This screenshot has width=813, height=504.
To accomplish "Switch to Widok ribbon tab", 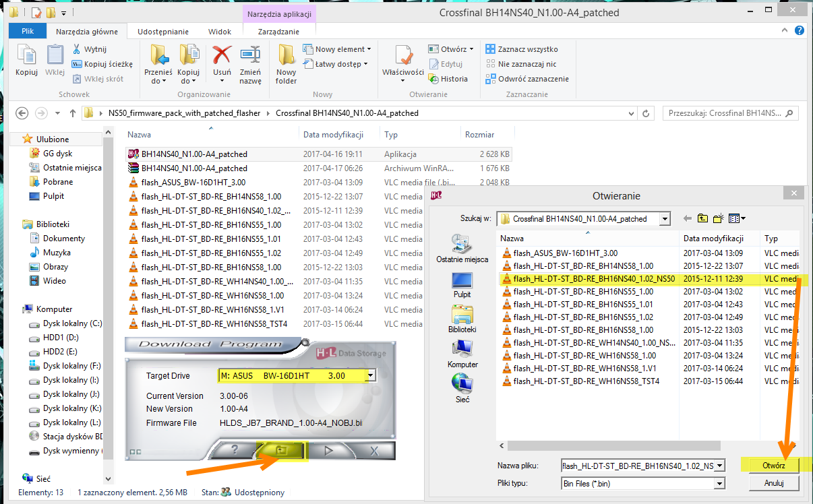I will tap(220, 32).
